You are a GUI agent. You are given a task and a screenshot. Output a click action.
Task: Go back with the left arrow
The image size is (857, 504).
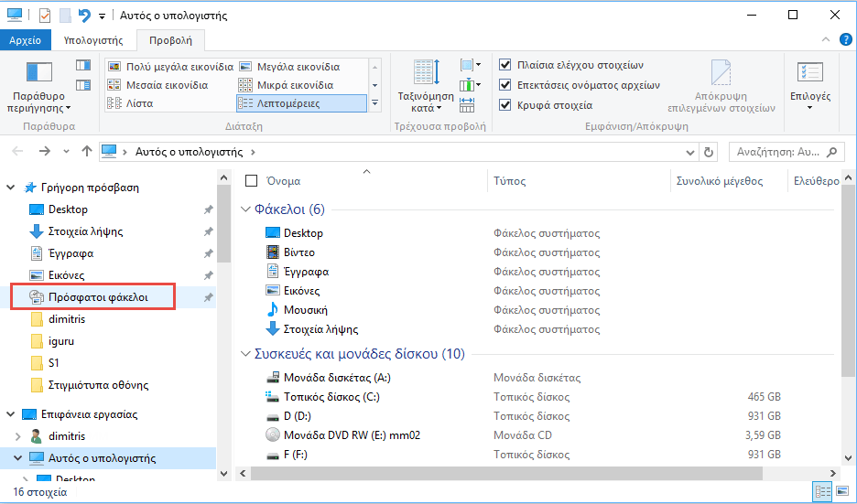[17, 152]
